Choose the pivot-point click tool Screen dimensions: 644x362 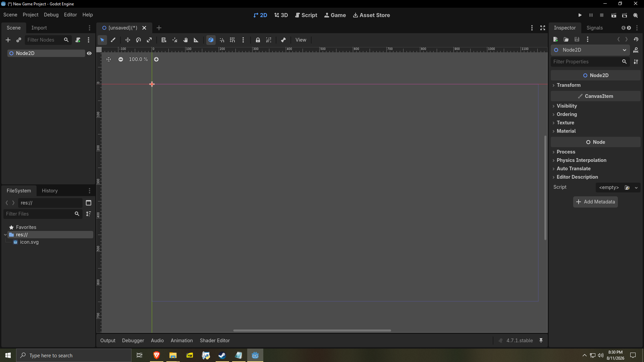pos(175,40)
